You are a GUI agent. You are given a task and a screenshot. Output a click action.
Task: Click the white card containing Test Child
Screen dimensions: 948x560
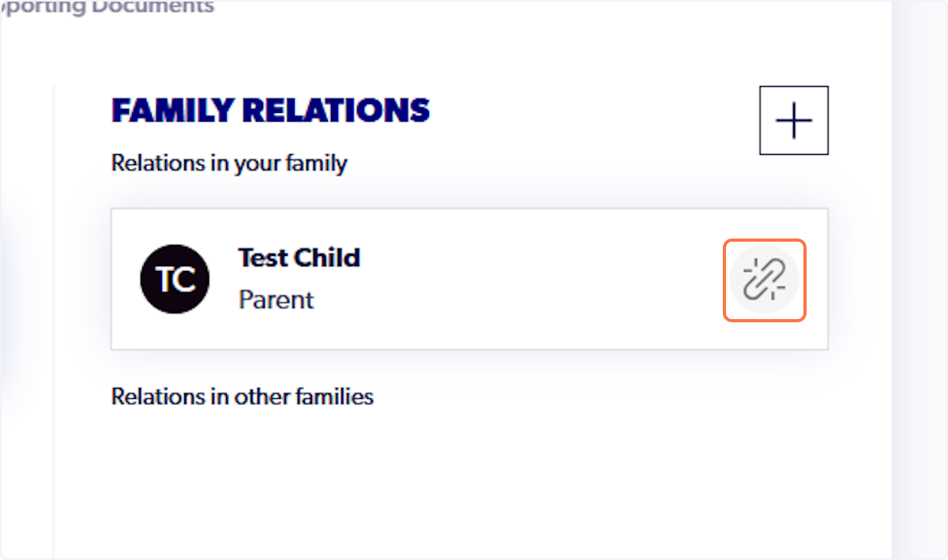tap(469, 279)
